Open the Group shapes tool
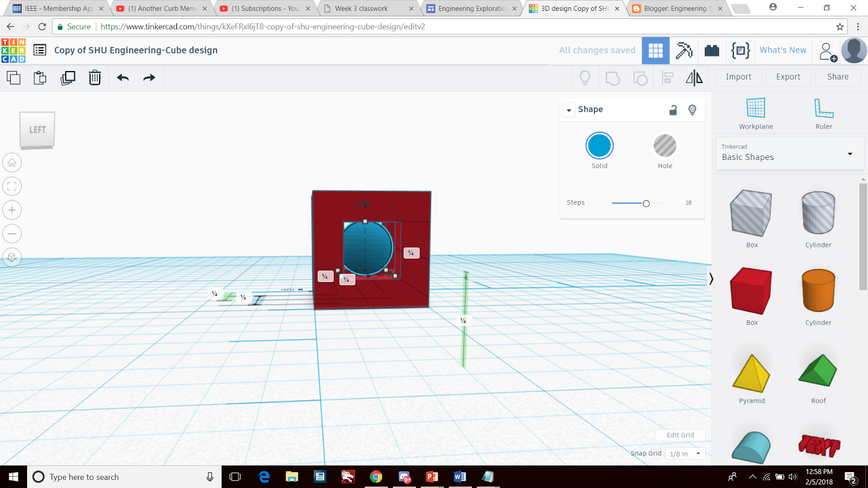This screenshot has width=868, height=488. pos(612,78)
